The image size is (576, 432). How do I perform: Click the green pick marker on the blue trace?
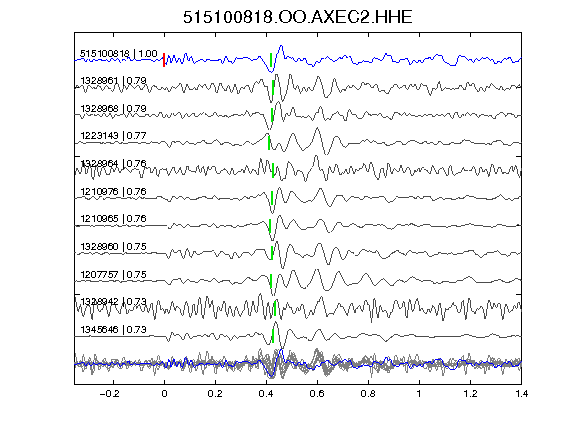[271, 60]
